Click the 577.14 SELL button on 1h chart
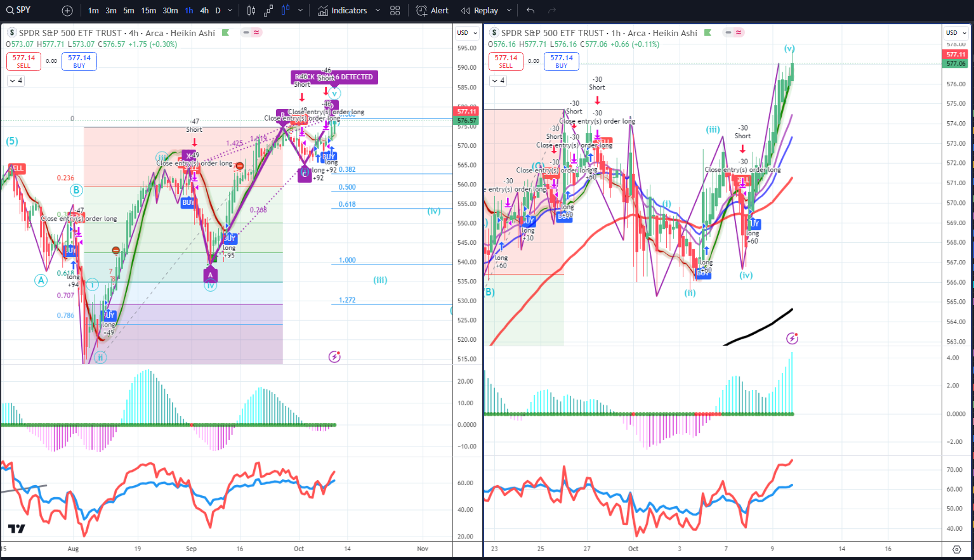The height and width of the screenshot is (560, 974). (506, 61)
